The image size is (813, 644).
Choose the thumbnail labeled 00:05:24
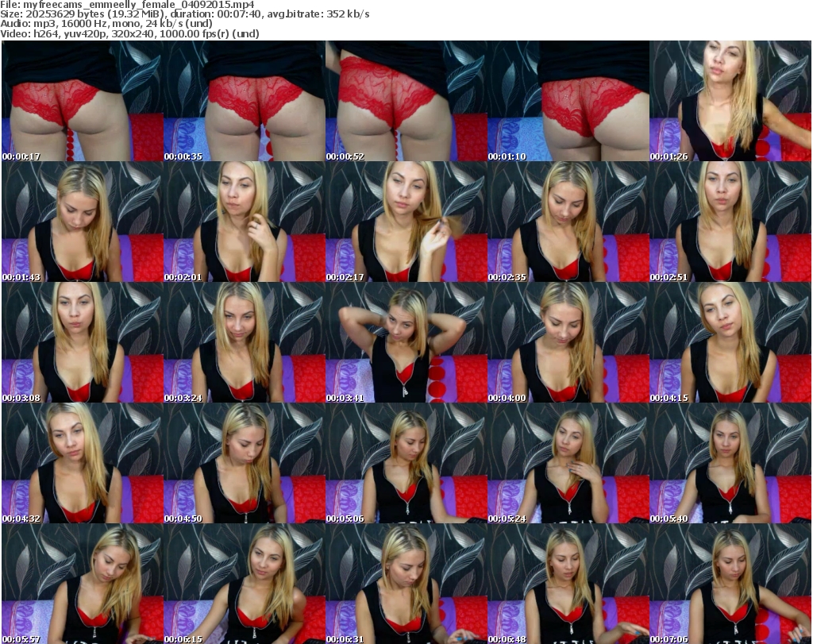pyautogui.click(x=568, y=463)
